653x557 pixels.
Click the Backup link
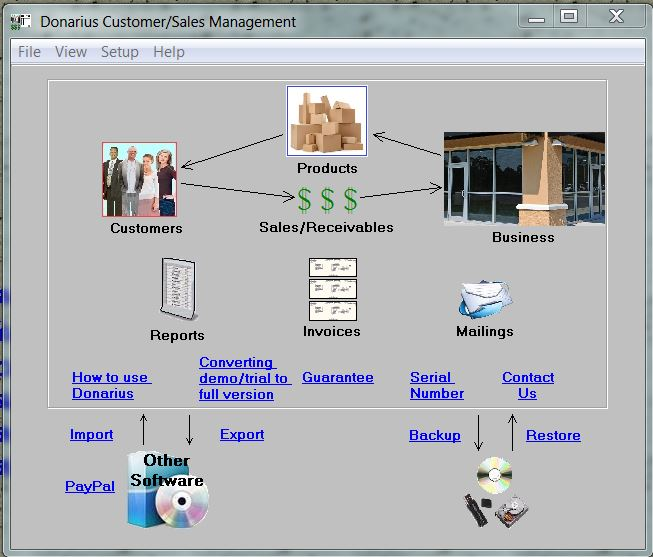tap(435, 435)
